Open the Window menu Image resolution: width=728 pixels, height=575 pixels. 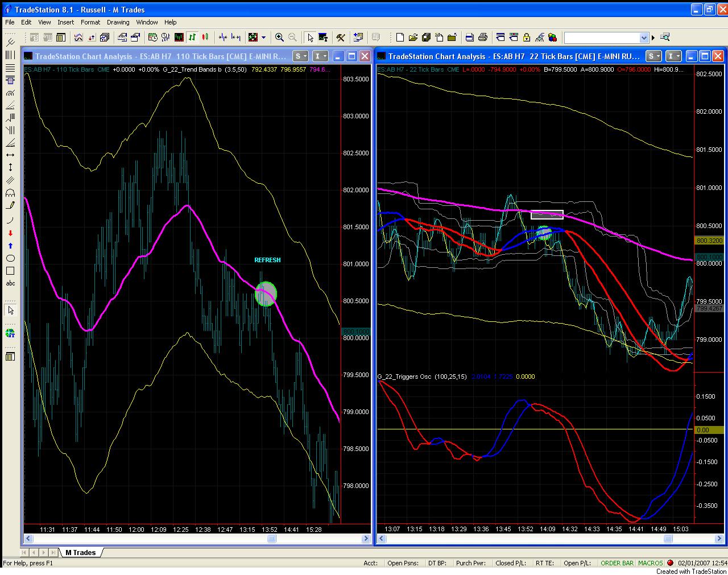147,22
